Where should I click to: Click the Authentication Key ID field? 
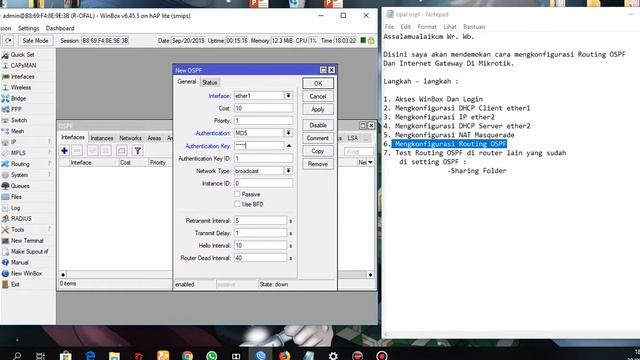pos(263,158)
